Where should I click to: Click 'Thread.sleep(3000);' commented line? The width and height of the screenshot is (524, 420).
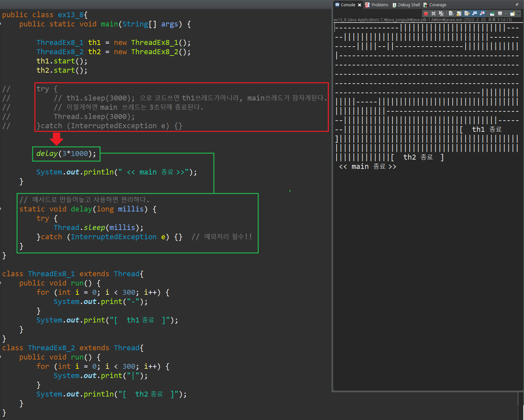[94, 117]
